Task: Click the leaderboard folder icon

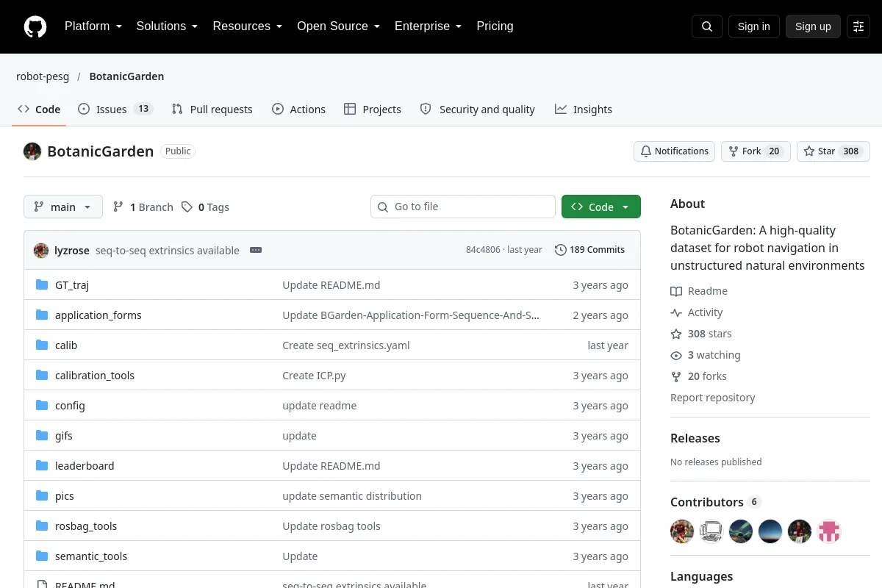Action: click(42, 466)
